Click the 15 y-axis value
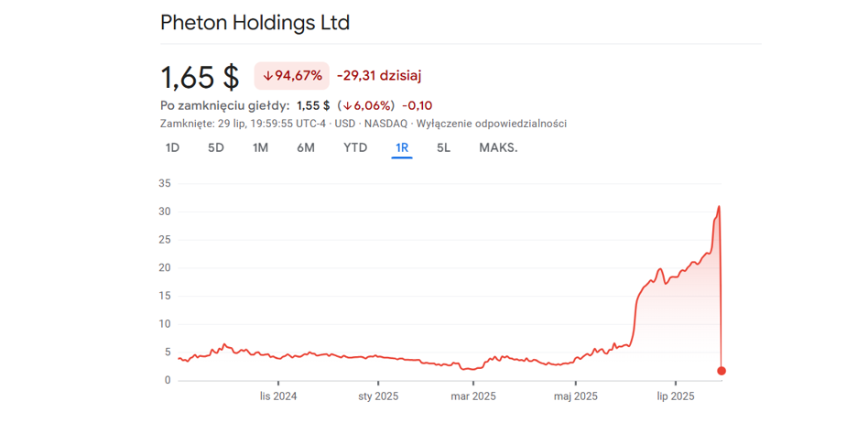 [165, 297]
